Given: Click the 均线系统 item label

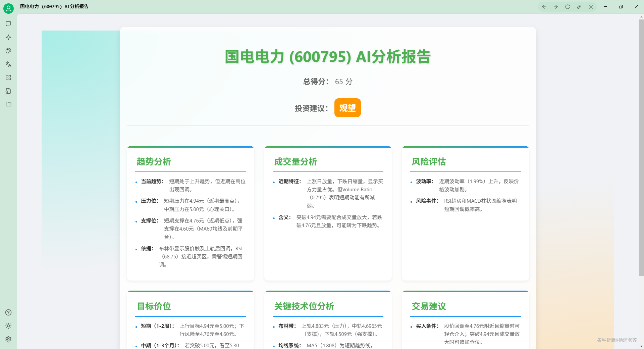Looking at the screenshot, I should pos(290,345).
